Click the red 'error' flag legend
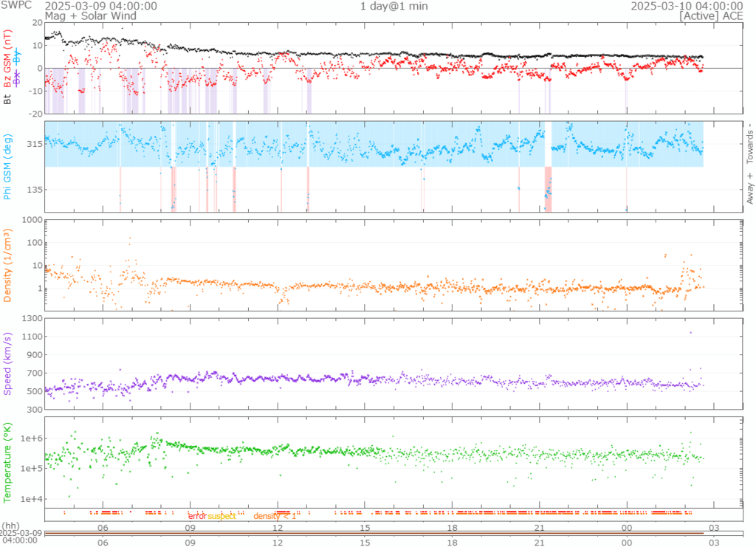 [197, 516]
